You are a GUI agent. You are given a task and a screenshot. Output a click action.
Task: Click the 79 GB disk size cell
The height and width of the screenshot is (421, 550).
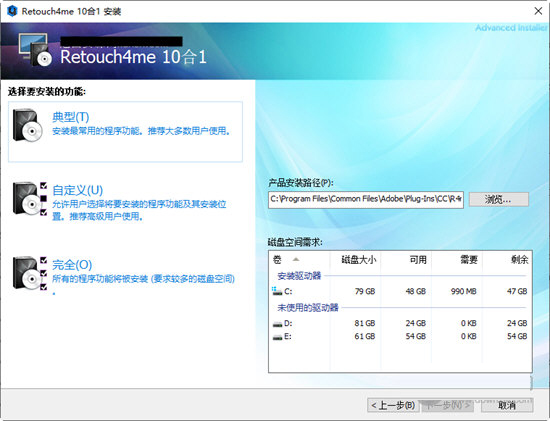tap(365, 291)
